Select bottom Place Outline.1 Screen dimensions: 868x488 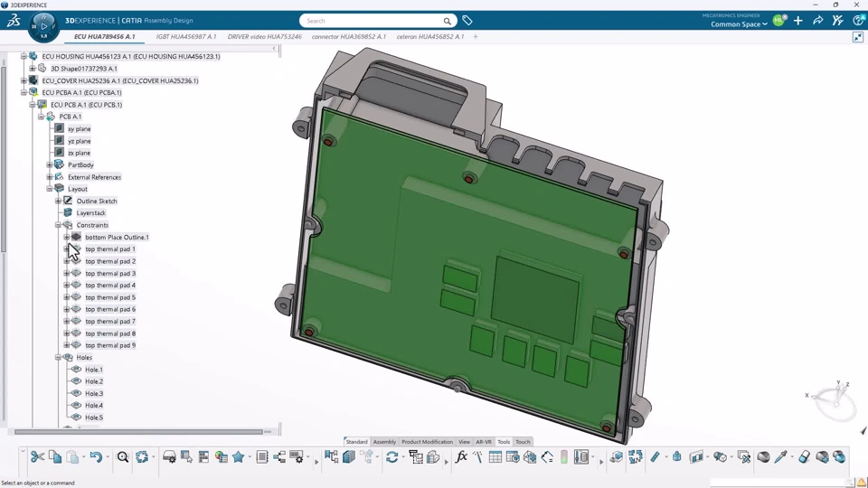pos(117,238)
